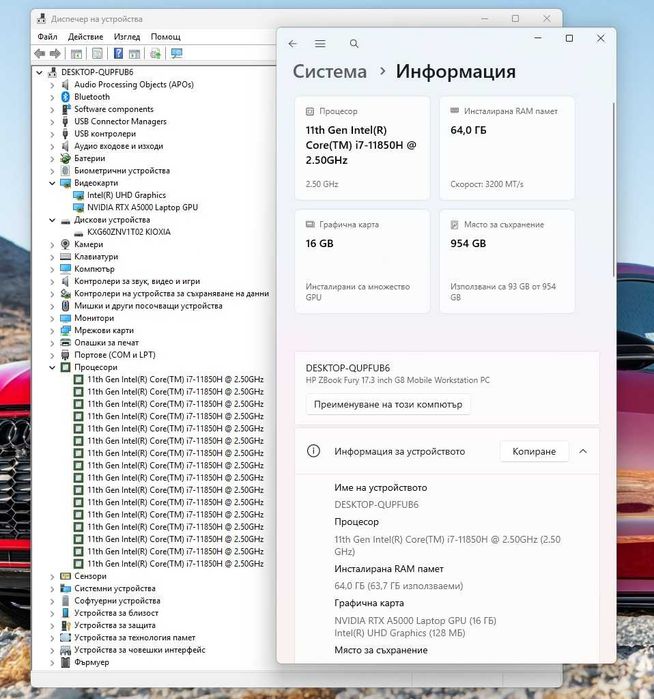Open the Място за съхранение 954 GB card
Viewport: 654px width, 699px height.
click(507, 261)
